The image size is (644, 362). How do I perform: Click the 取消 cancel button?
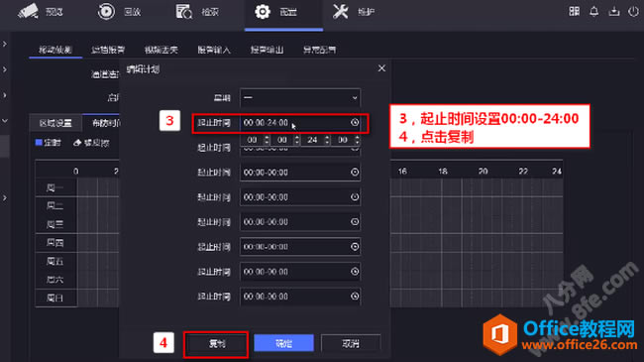351,343
